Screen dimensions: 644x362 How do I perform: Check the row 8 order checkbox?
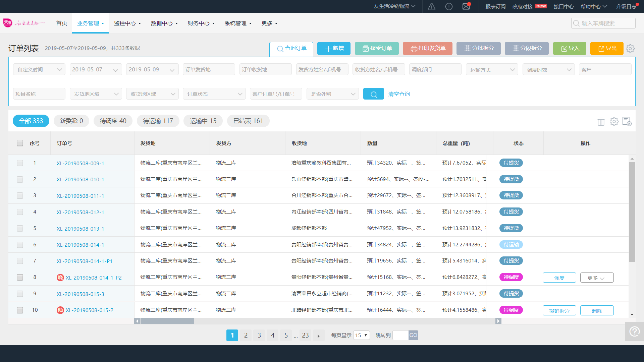click(x=20, y=277)
